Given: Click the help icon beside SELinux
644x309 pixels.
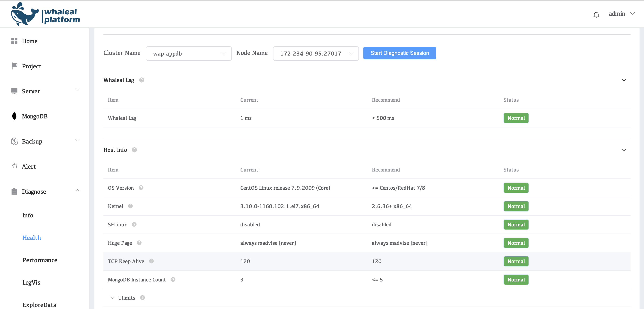Looking at the screenshot, I should [134, 224].
